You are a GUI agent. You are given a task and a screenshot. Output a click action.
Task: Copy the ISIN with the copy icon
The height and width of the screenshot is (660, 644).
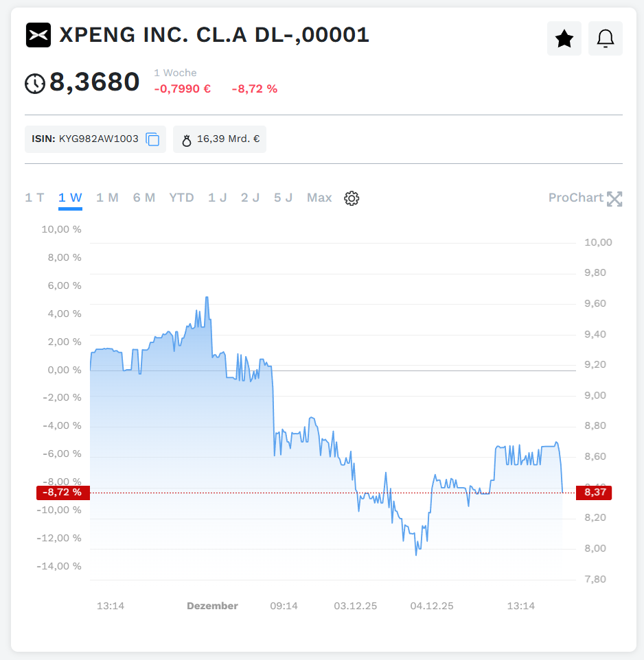pyautogui.click(x=152, y=139)
